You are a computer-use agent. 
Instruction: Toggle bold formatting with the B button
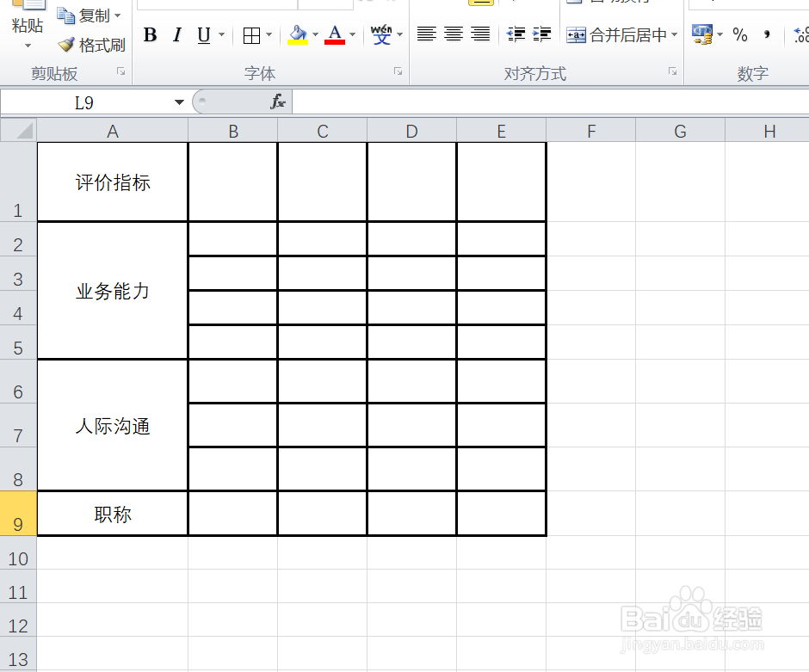(x=150, y=35)
